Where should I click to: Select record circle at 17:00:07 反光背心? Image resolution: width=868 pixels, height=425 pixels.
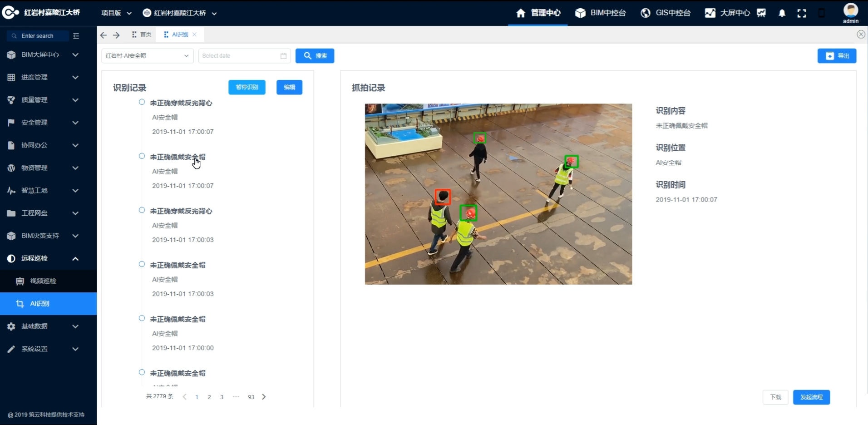(142, 102)
